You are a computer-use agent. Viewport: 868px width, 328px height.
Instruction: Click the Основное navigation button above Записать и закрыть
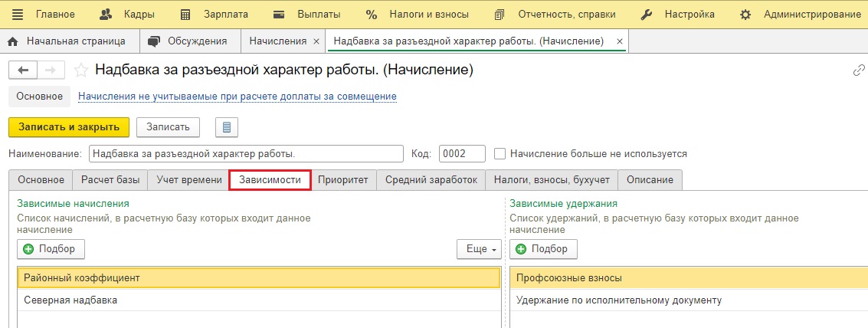[x=39, y=97]
